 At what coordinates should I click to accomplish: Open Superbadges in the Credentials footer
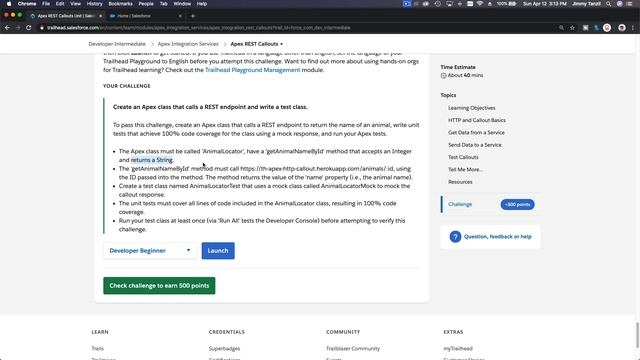[224, 349]
